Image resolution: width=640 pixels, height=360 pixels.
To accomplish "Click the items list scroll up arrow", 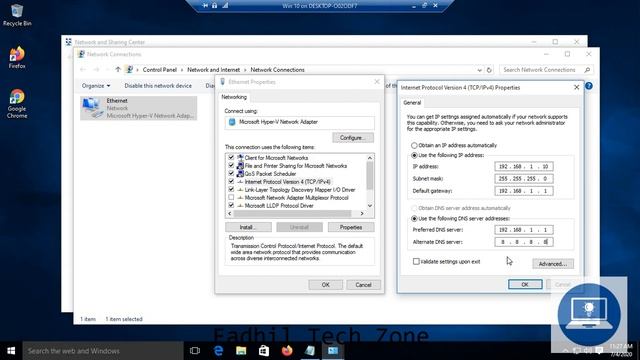I will (x=370, y=158).
